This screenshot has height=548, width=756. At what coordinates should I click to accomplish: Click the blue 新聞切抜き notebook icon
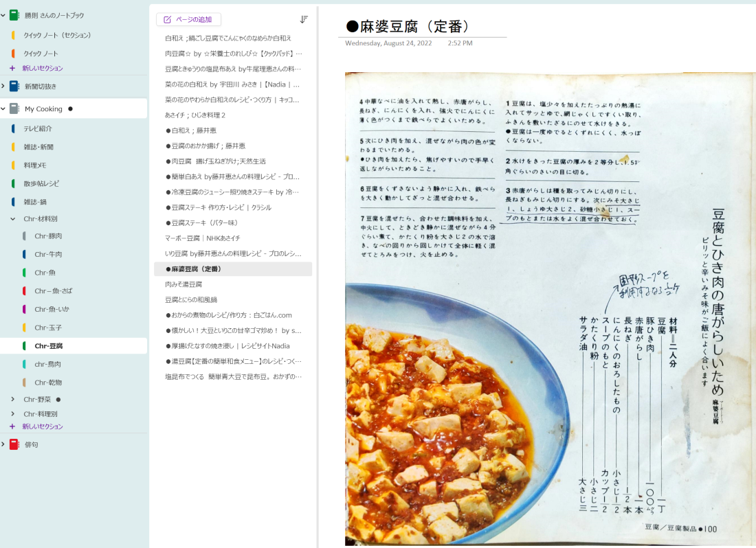point(14,87)
